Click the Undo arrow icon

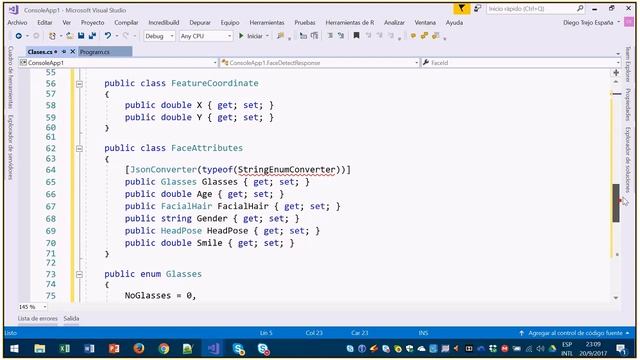tap(108, 36)
